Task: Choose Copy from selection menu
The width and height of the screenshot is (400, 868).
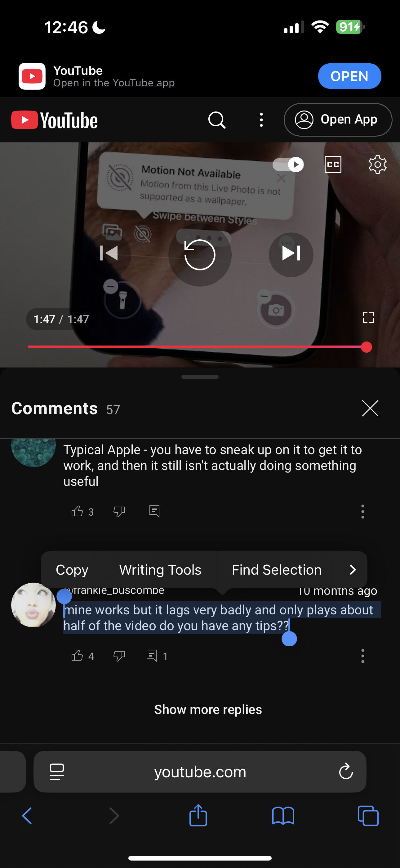Action: coord(72,570)
